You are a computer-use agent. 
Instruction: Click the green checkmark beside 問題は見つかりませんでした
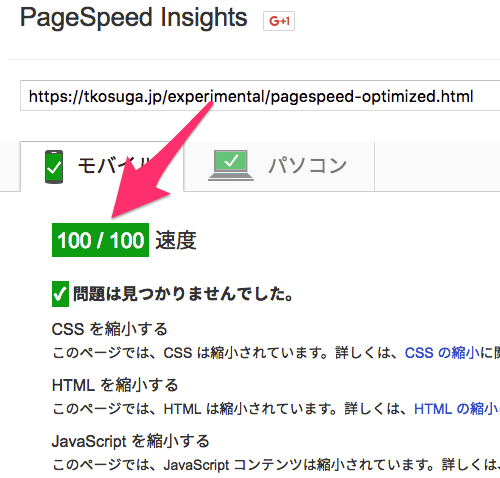point(60,294)
